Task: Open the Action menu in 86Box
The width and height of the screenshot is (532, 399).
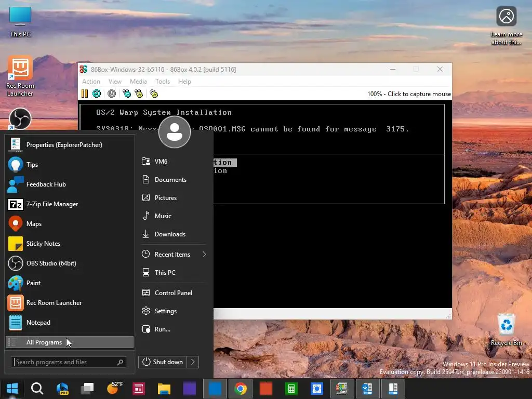Action: click(91, 82)
